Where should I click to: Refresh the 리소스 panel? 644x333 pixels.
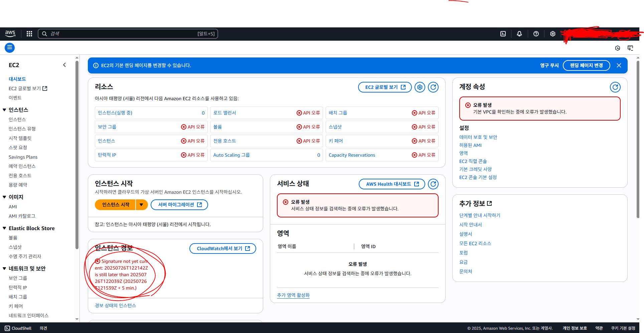pos(433,87)
